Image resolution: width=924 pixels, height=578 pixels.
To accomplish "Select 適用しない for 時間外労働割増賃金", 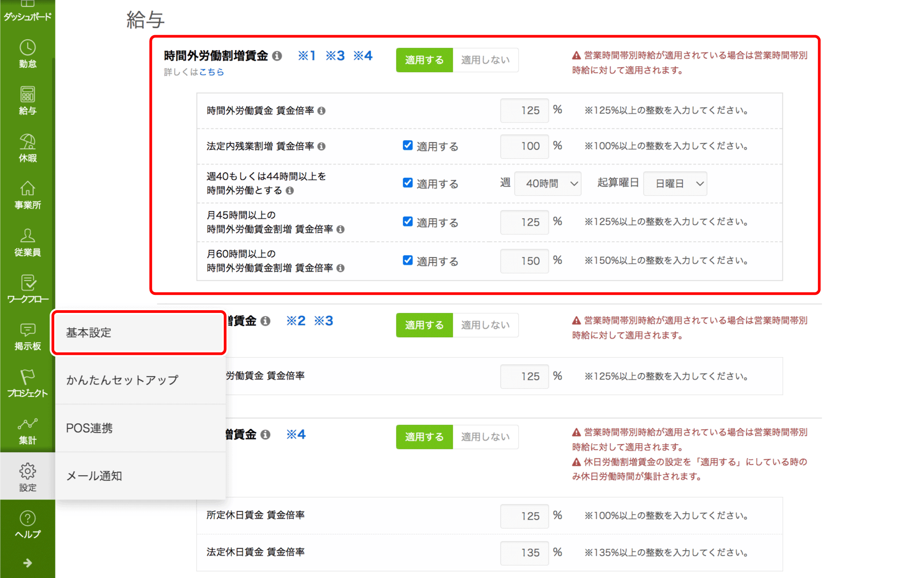I will [x=485, y=60].
